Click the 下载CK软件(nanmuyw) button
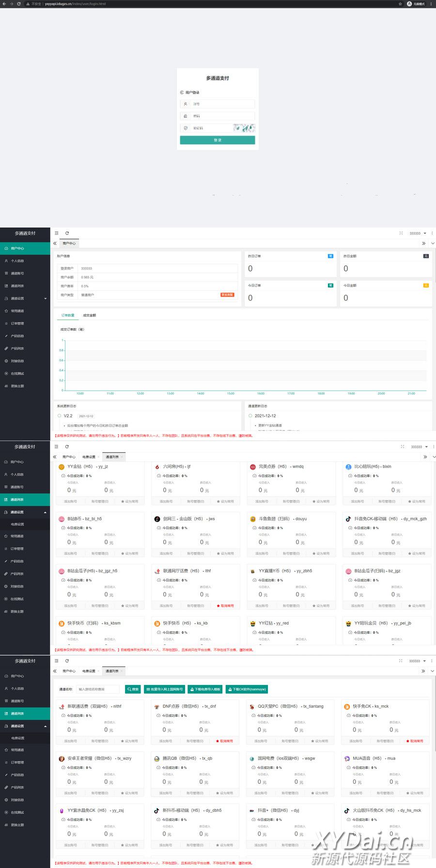This screenshot has height=868, width=436. pyautogui.click(x=247, y=689)
